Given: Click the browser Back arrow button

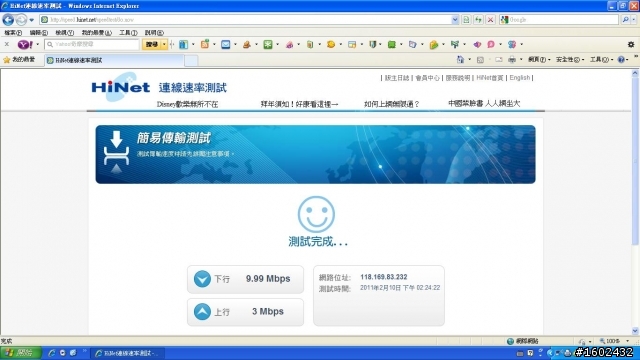Looking at the screenshot, I should (x=8, y=20).
